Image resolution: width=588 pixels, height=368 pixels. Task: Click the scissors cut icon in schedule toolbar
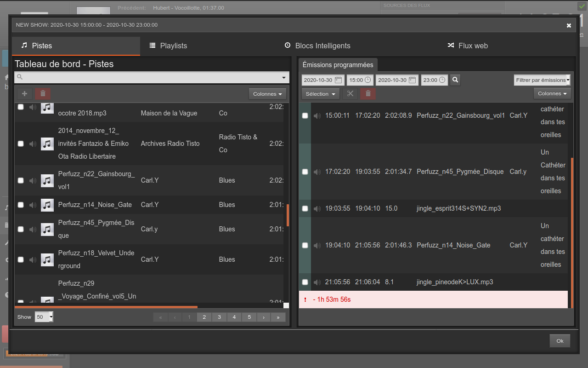[350, 94]
